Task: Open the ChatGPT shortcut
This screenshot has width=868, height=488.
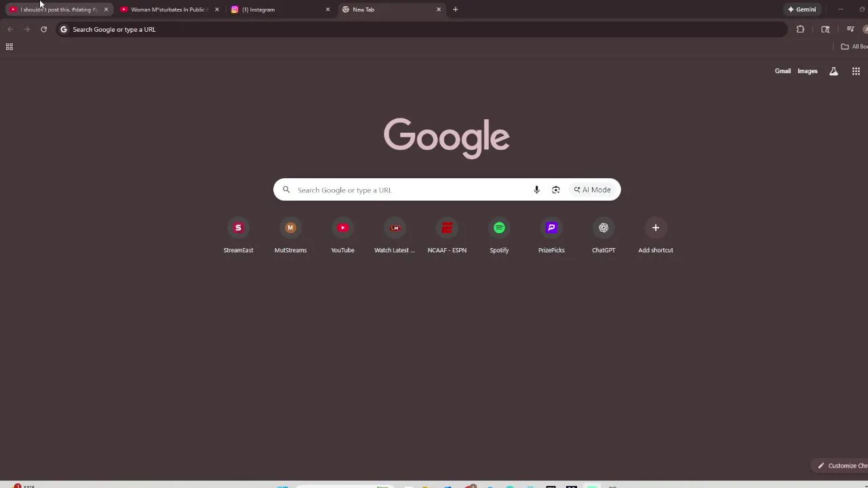Action: click(x=604, y=236)
